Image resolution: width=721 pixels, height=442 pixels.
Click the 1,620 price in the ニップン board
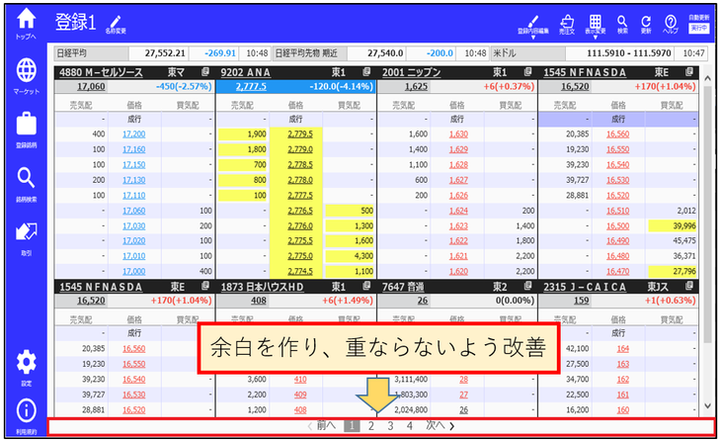click(458, 271)
